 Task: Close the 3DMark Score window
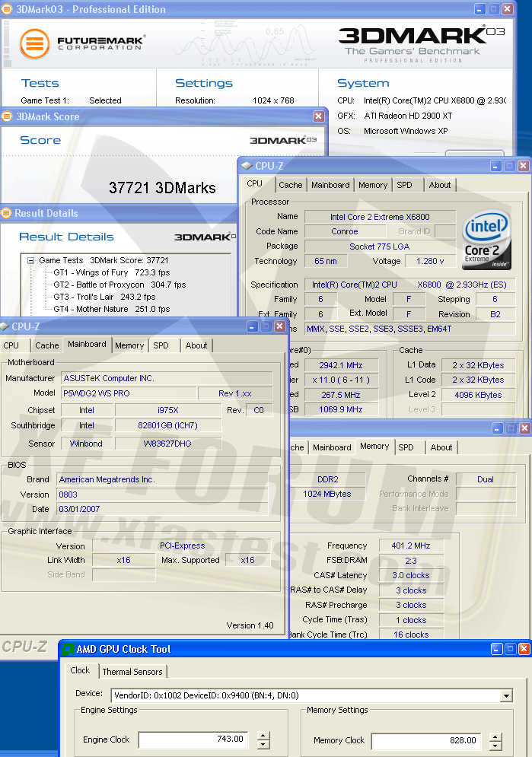coord(319,116)
